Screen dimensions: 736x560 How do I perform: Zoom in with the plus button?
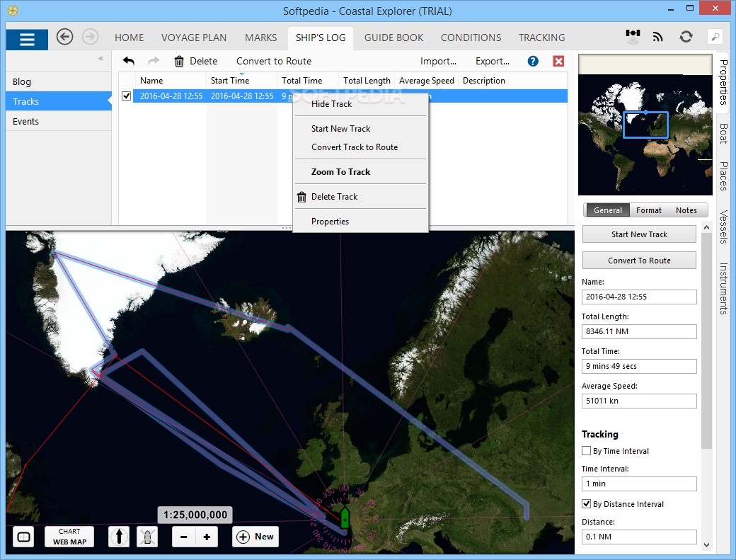click(x=207, y=537)
